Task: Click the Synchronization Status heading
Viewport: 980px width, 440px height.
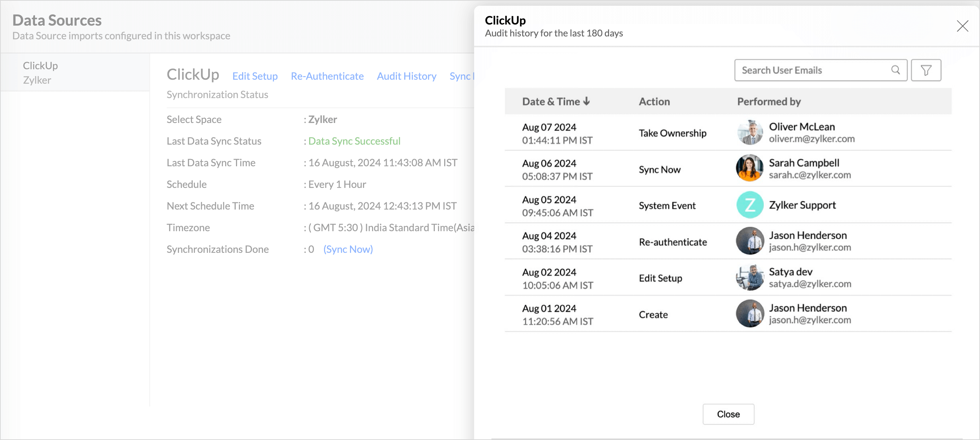Action: pos(217,95)
